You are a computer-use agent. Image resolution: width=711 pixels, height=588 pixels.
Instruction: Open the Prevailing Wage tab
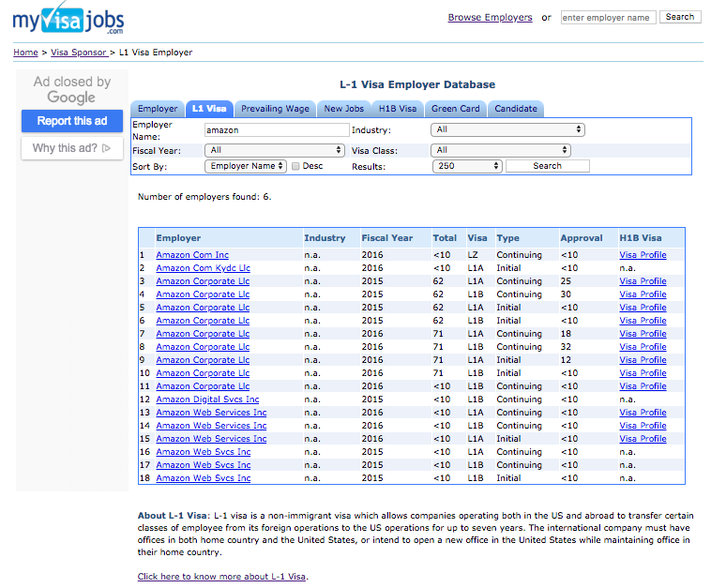tap(275, 109)
